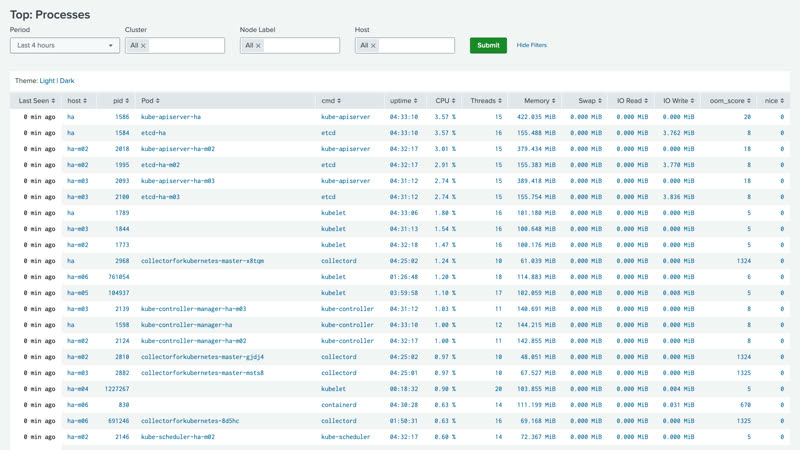Open pod kube-apiserver-ha

click(171, 117)
